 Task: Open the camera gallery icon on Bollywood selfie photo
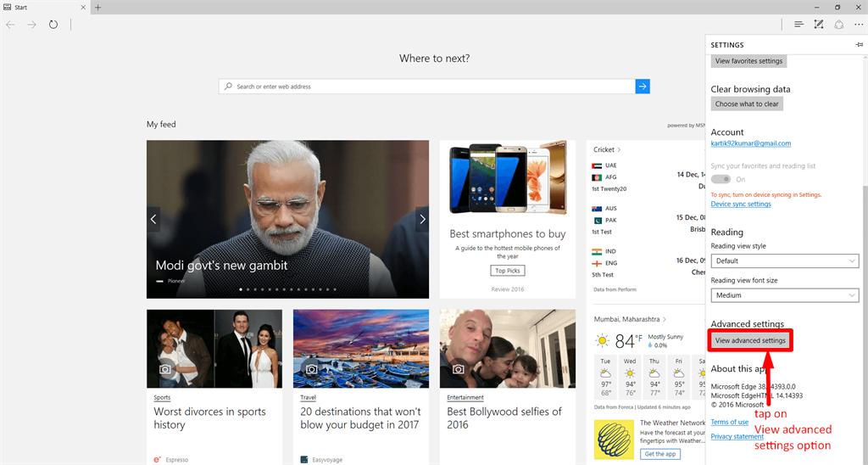tap(459, 368)
